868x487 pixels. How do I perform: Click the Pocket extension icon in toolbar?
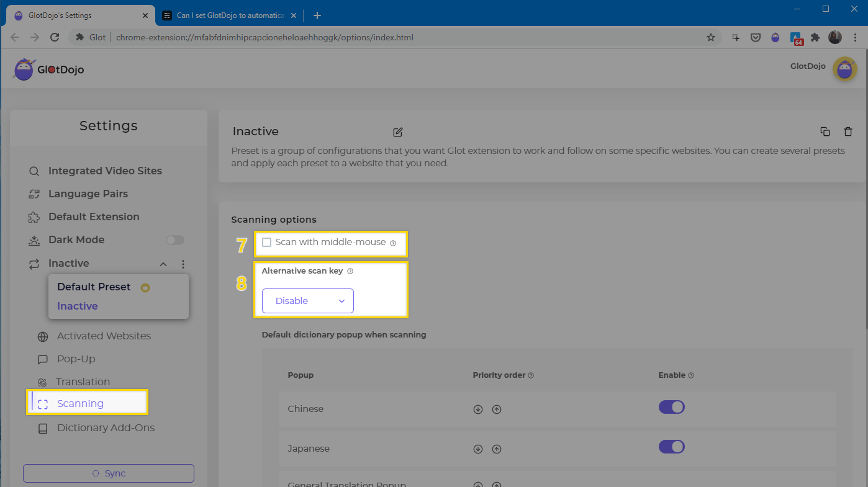[x=756, y=37]
